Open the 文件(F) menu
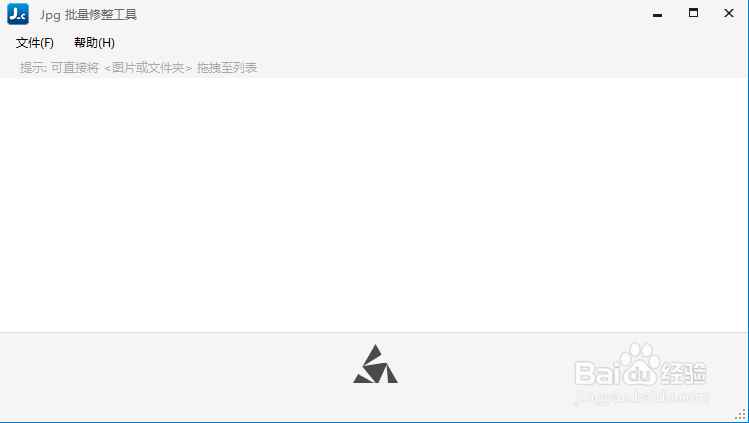Image resolution: width=749 pixels, height=423 pixels. 35,43
